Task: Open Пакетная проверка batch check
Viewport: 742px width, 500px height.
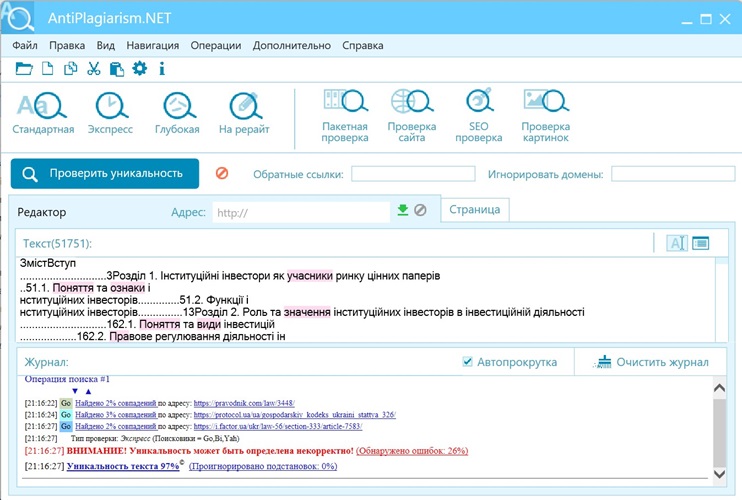Action: click(345, 116)
